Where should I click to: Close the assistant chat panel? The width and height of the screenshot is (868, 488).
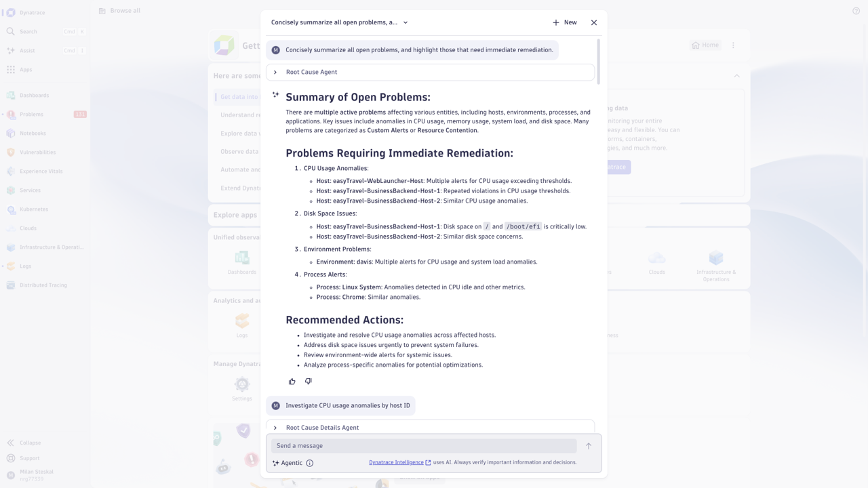click(x=594, y=22)
